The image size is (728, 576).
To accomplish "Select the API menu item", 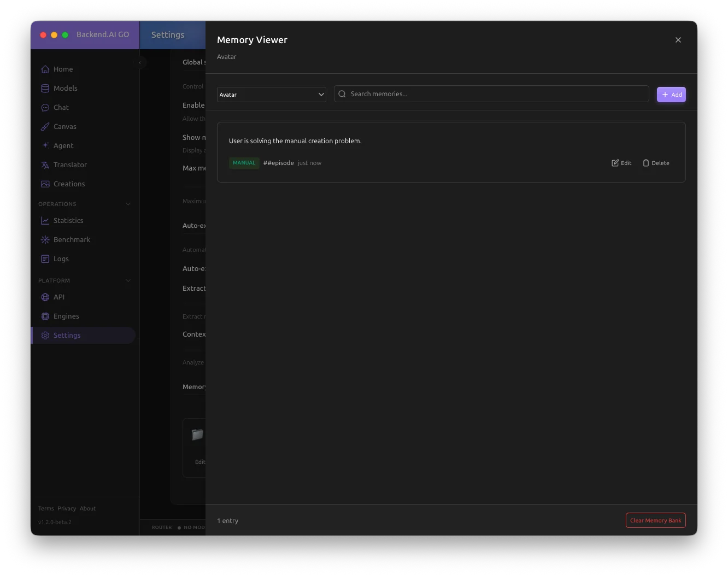I will 59,297.
